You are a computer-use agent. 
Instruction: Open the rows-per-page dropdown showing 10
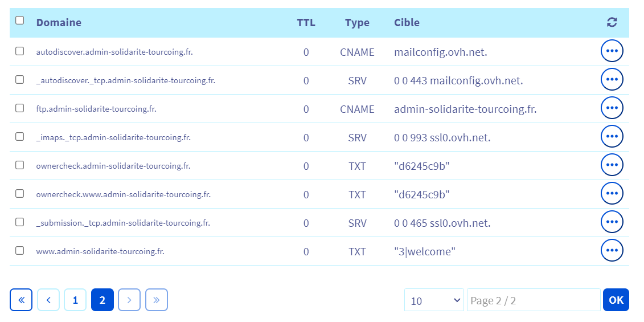[434, 300]
